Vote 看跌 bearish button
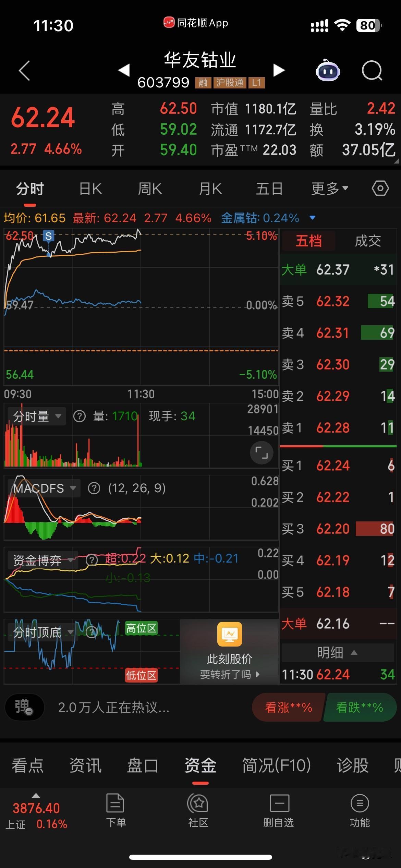The height and width of the screenshot is (868, 401). point(360,707)
